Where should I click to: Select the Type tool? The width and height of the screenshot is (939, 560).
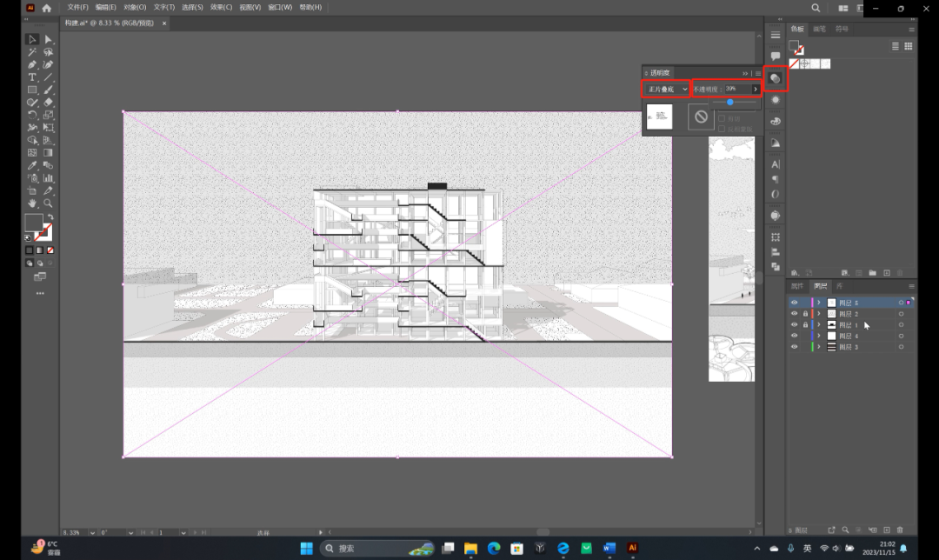[32, 77]
